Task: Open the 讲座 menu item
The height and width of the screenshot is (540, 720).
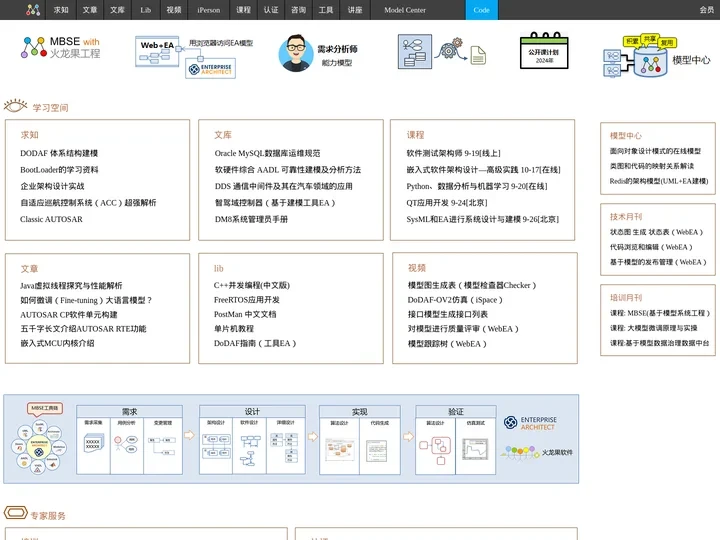Action: coord(355,10)
